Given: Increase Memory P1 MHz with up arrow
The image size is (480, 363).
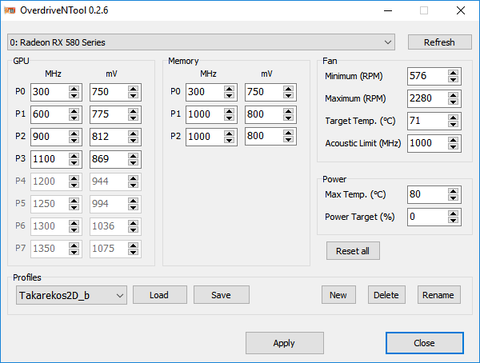Looking at the screenshot, I should pyautogui.click(x=229, y=111).
